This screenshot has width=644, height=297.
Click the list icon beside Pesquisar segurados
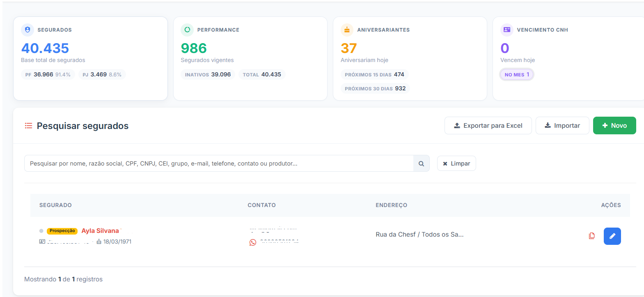tap(28, 126)
